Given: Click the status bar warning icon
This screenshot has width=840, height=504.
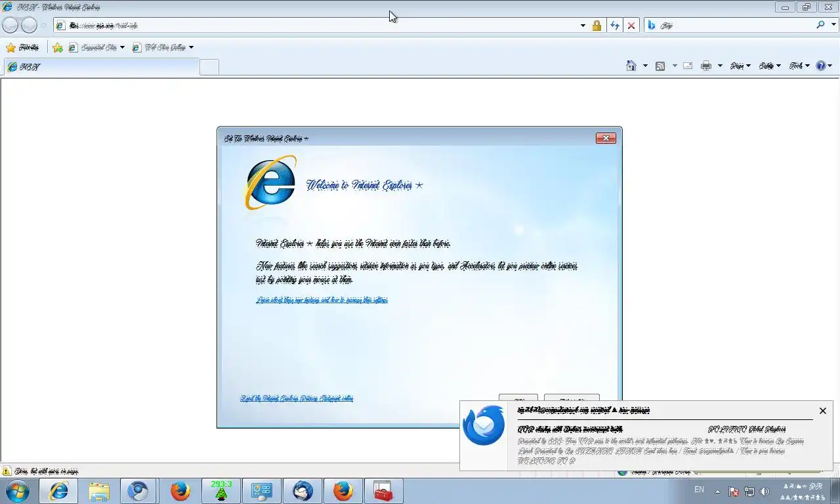Looking at the screenshot, I should pyautogui.click(x=7, y=471).
